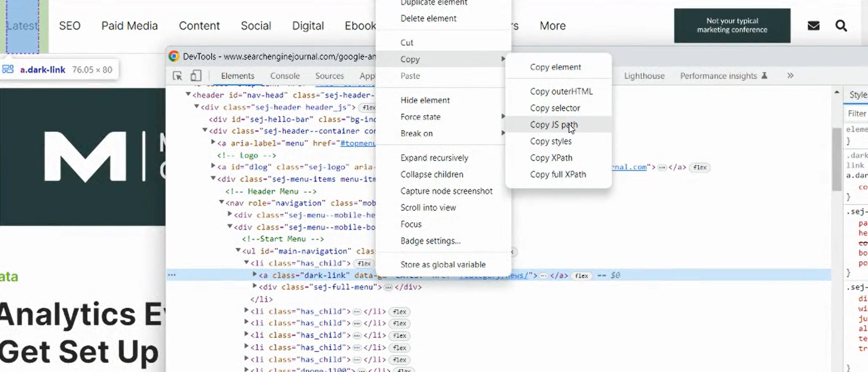The height and width of the screenshot is (372, 868).
Task: Expand the sej-full-menu div node
Action: pyautogui.click(x=254, y=287)
